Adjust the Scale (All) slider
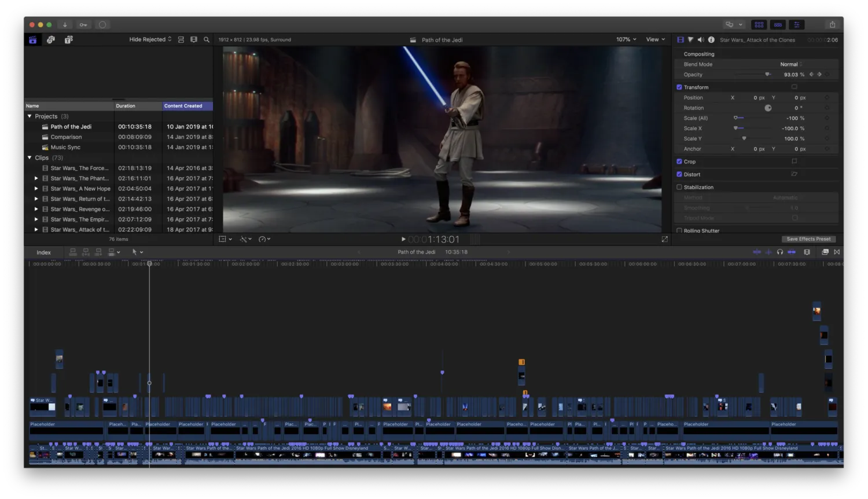The height and width of the screenshot is (499, 868). [x=753, y=118]
